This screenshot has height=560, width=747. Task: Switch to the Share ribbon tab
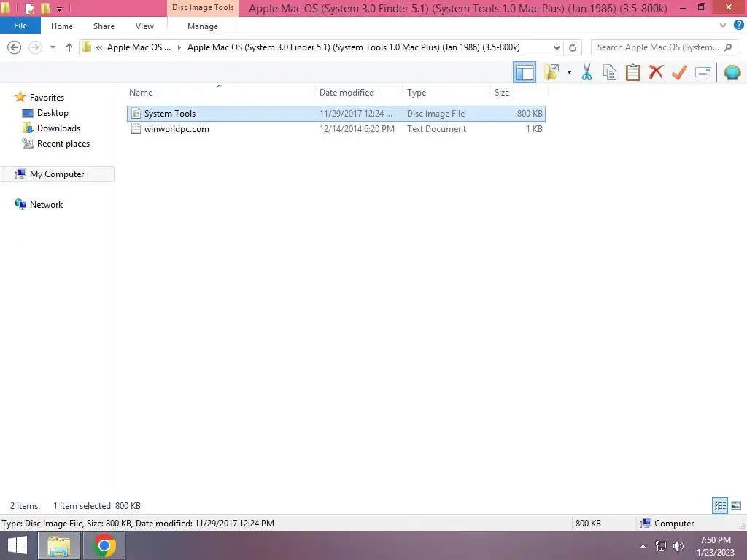[x=104, y=26]
